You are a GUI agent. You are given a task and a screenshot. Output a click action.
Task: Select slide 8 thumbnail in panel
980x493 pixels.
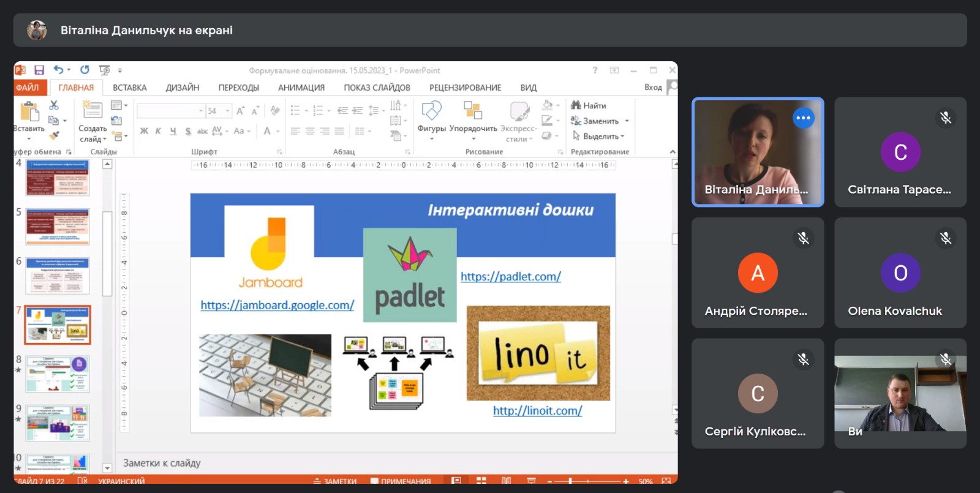58,374
